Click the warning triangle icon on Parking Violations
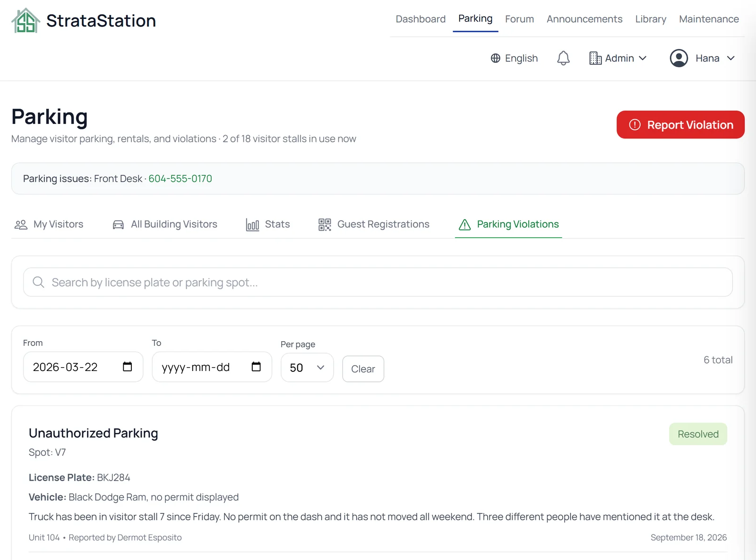The width and height of the screenshot is (756, 560). 465,224
